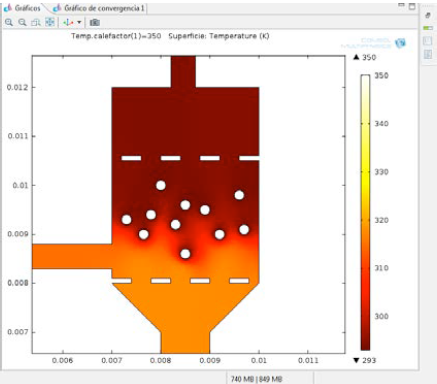The width and height of the screenshot is (437, 384).
Task: Open the Gráfico de convergencia 1 tab
Action: 99,8
